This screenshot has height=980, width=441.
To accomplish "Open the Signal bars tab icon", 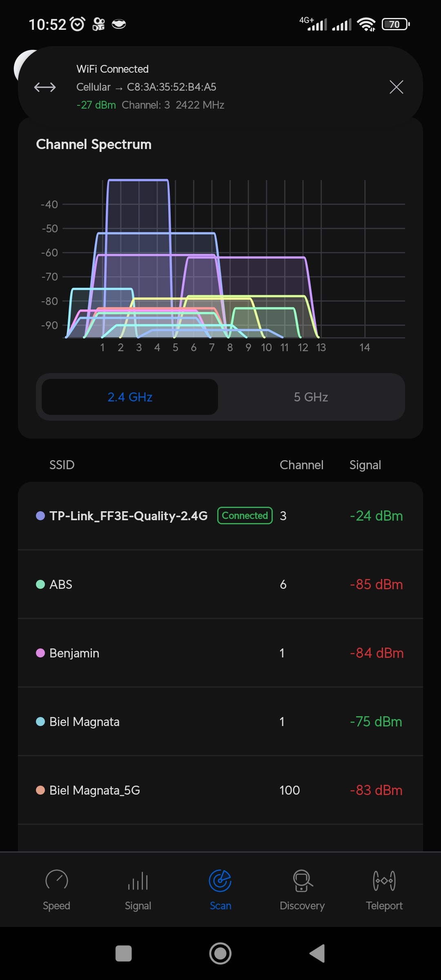I will point(138,880).
